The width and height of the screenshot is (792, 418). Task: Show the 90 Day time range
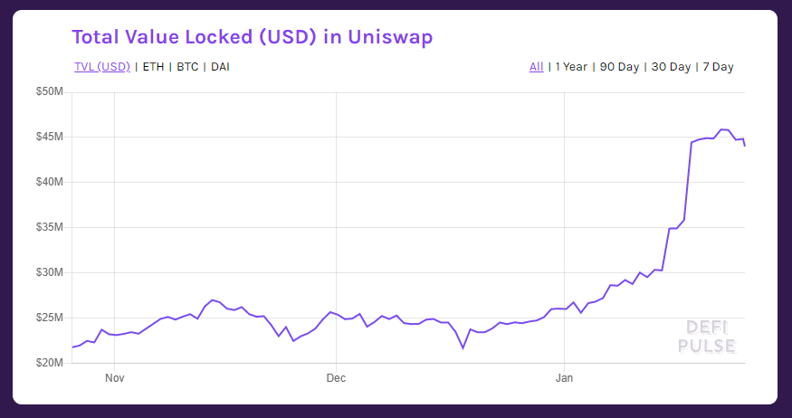619,67
